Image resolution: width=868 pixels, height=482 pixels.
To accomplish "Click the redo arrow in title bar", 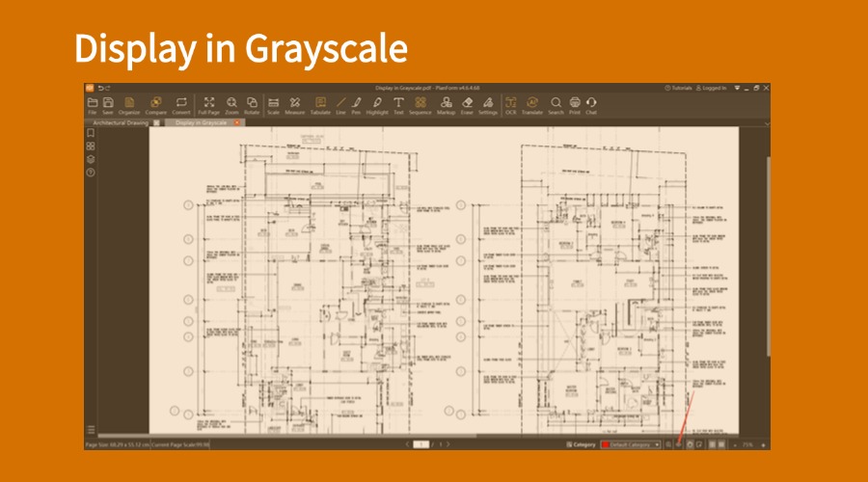I will click(x=107, y=88).
